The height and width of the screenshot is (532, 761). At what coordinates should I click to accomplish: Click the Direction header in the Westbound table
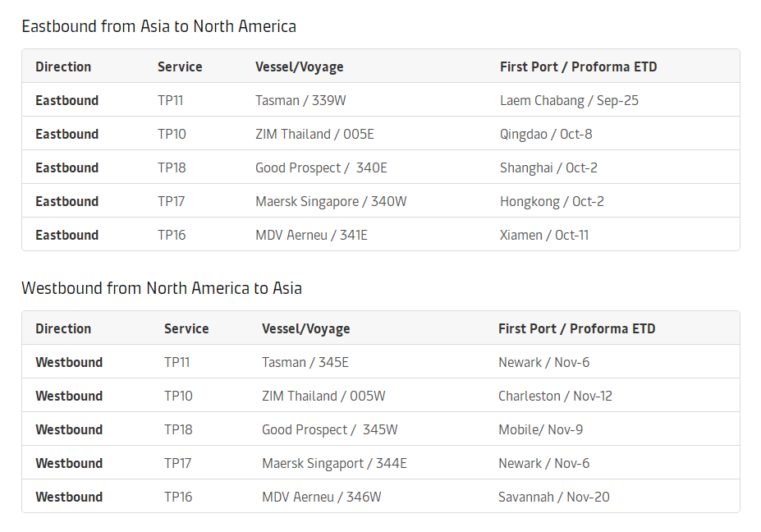63,329
